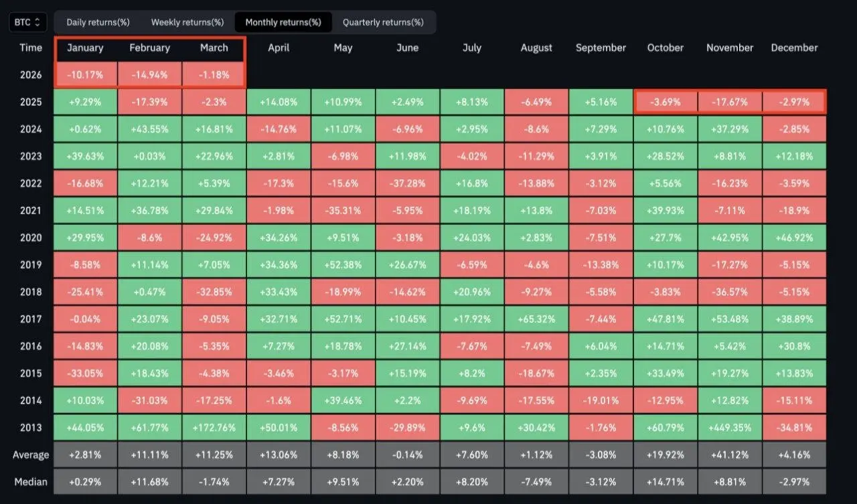This screenshot has height=504, width=857.
Task: Click the 2021 May cell -35.31%
Action: (343, 210)
